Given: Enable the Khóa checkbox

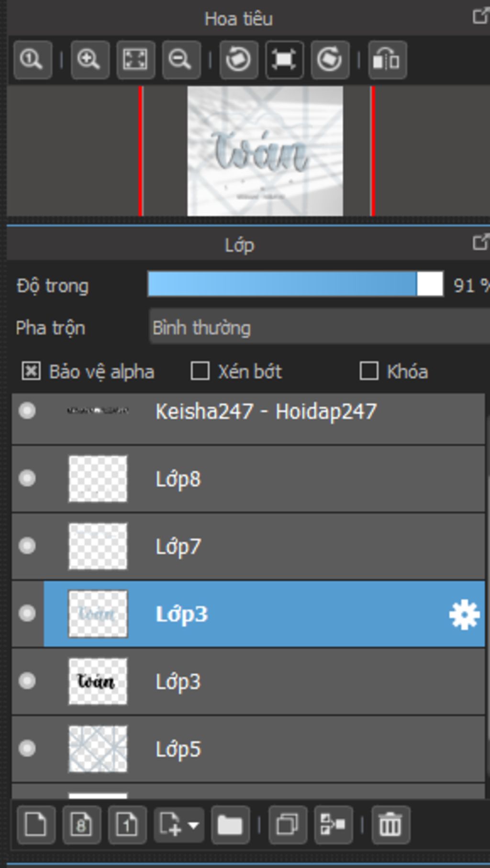Looking at the screenshot, I should coord(368,371).
